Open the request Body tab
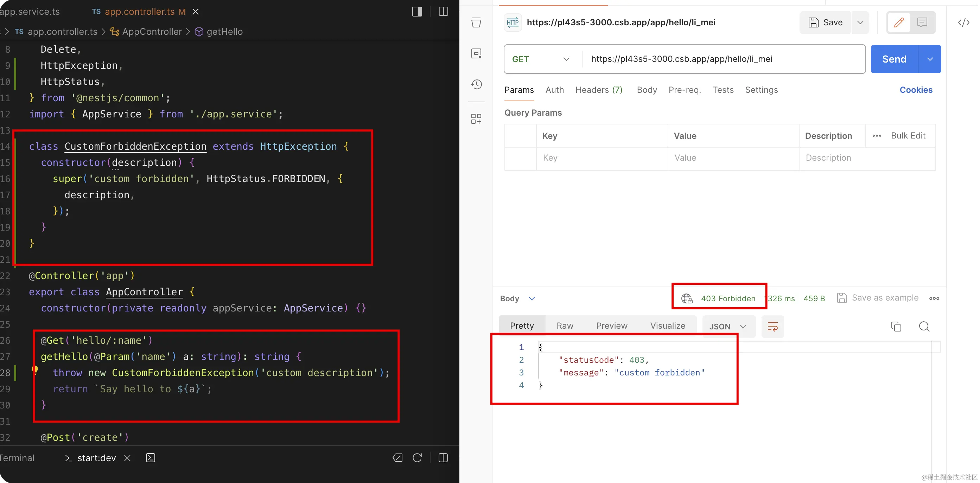The width and height of the screenshot is (980, 483). [x=647, y=90]
